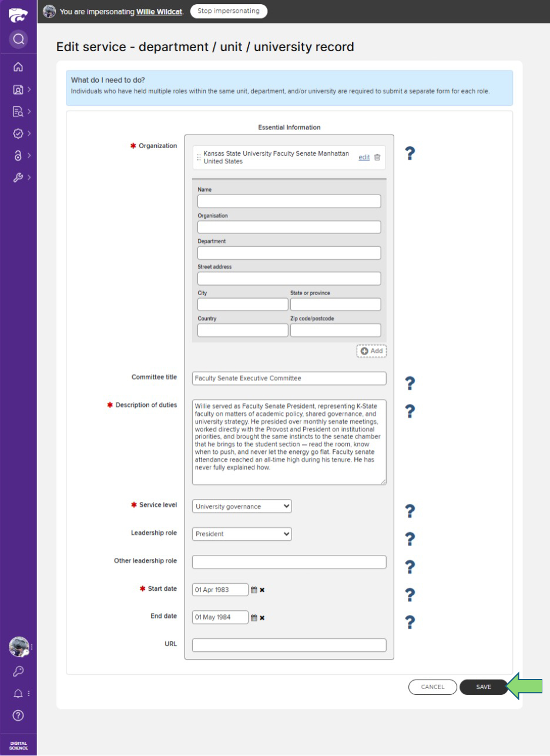Open the options dots beside notifications bell

tap(28, 694)
